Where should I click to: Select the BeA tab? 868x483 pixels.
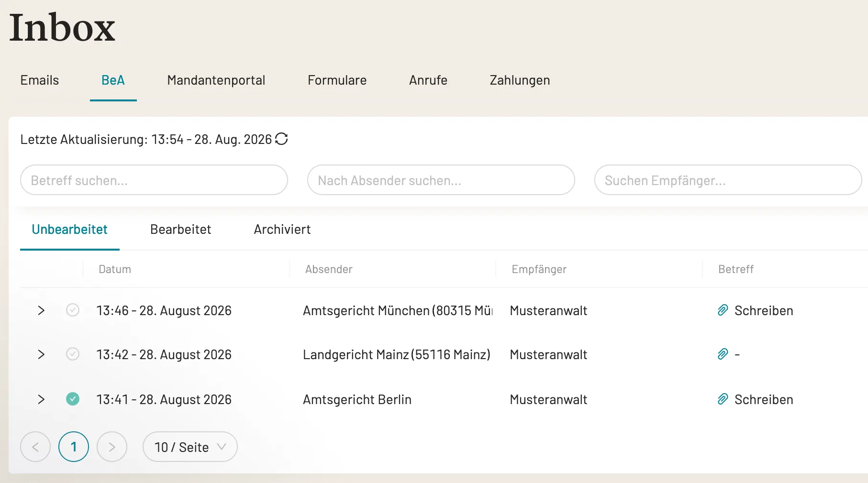(113, 80)
